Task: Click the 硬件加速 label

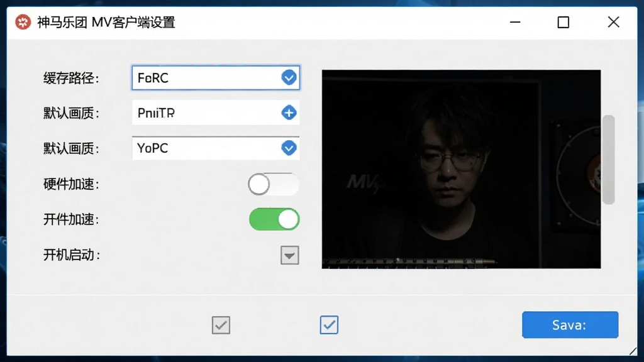Action: pos(72,184)
